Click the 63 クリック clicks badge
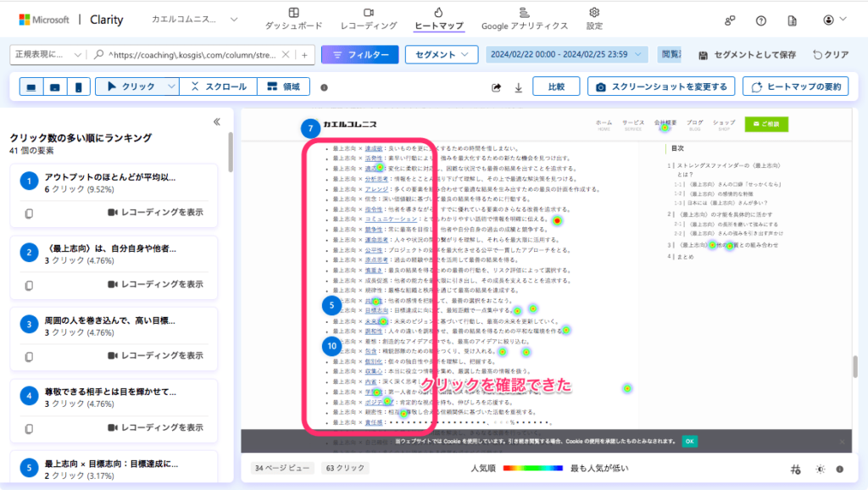 click(x=346, y=468)
